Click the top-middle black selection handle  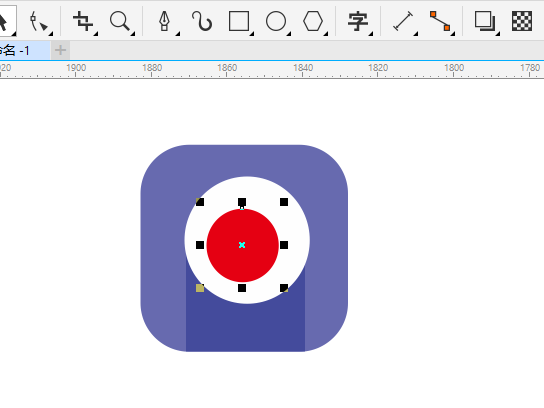tap(242, 202)
